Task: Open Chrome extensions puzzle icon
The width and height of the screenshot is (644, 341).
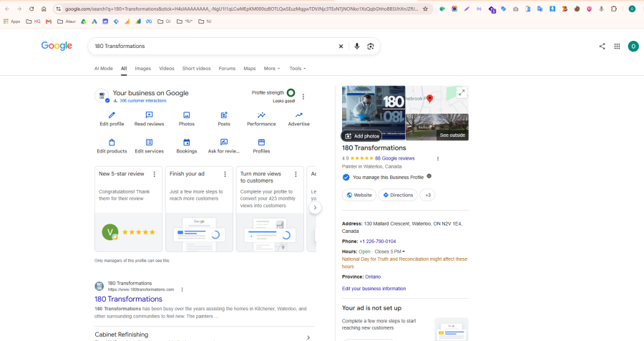Action: coord(614,9)
